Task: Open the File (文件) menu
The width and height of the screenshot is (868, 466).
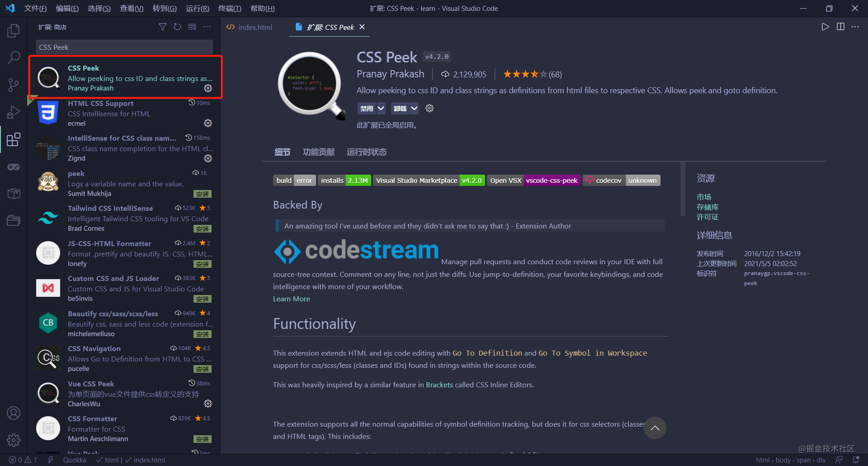Action: pos(35,8)
